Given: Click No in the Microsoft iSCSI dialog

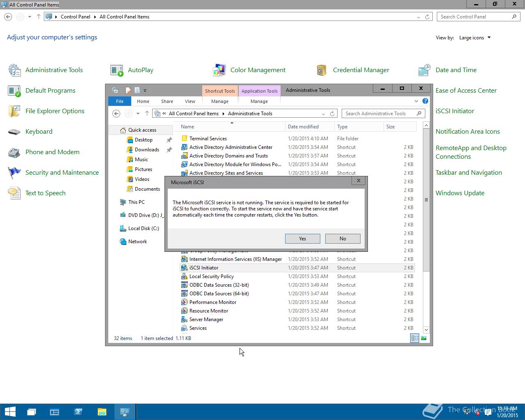Looking at the screenshot, I should [x=343, y=239].
